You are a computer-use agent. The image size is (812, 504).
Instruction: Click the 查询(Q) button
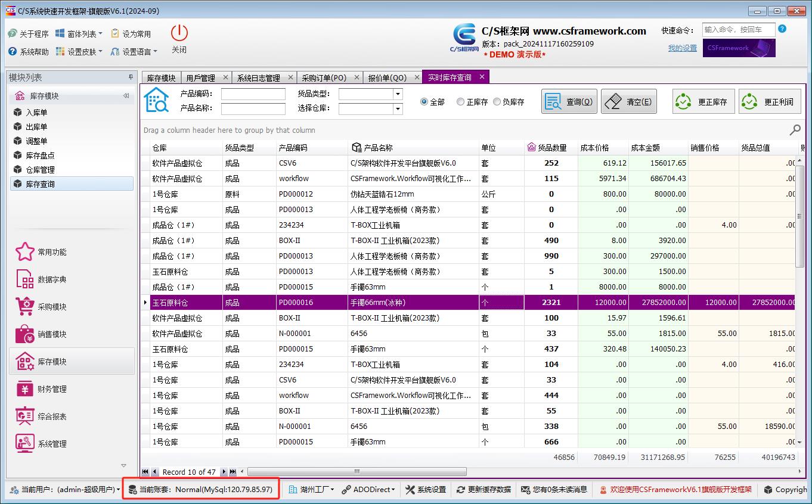pyautogui.click(x=569, y=102)
